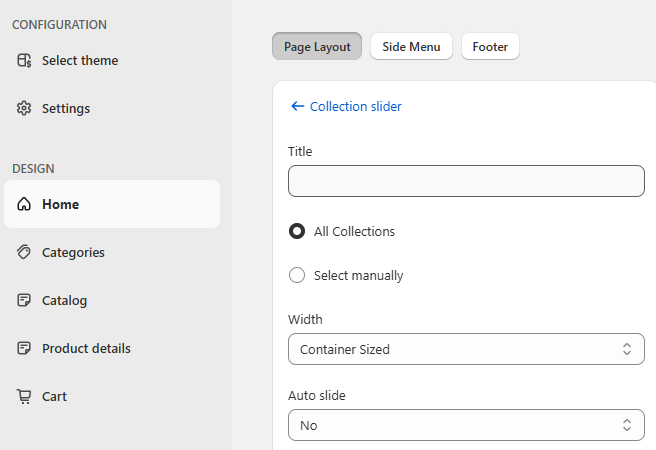Viewport: 656px width, 450px height.
Task: Click the Catalog note icon
Action: coord(24,300)
